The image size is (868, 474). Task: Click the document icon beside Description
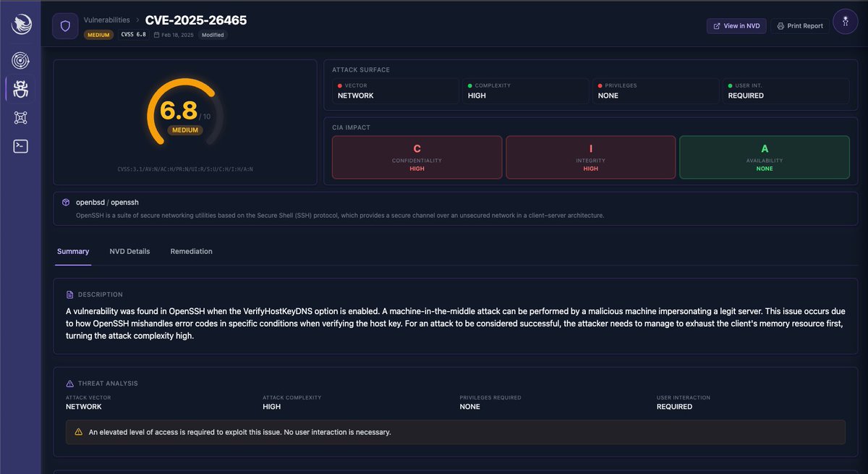click(70, 295)
